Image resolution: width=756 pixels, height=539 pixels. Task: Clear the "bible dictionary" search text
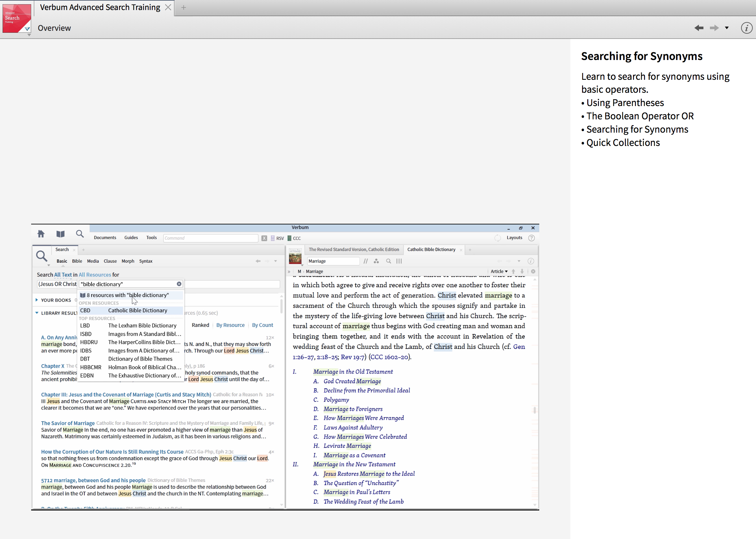tap(179, 284)
